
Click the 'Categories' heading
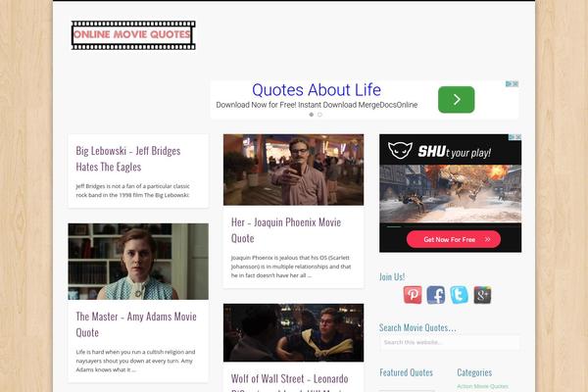pyautogui.click(x=474, y=372)
